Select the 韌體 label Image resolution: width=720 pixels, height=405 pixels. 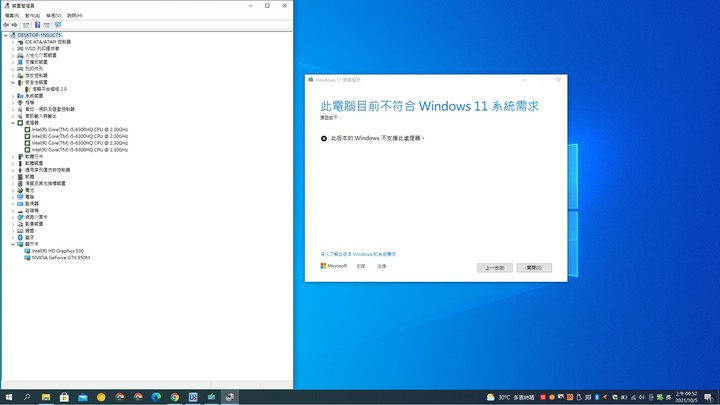(x=29, y=177)
